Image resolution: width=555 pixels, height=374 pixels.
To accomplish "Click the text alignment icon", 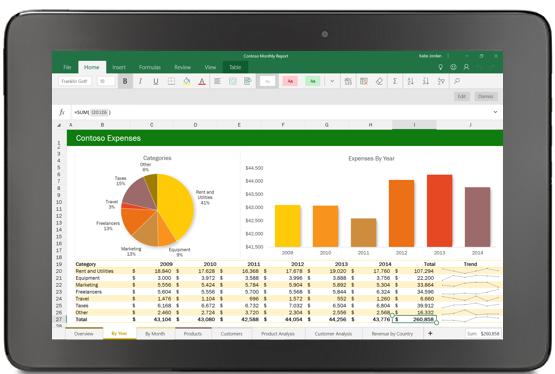I will point(217,81).
